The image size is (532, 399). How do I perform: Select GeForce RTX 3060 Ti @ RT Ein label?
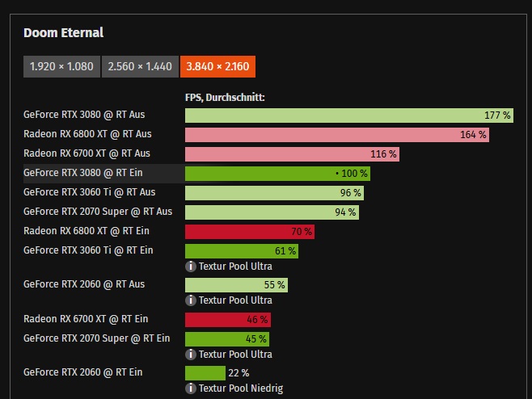coord(88,250)
